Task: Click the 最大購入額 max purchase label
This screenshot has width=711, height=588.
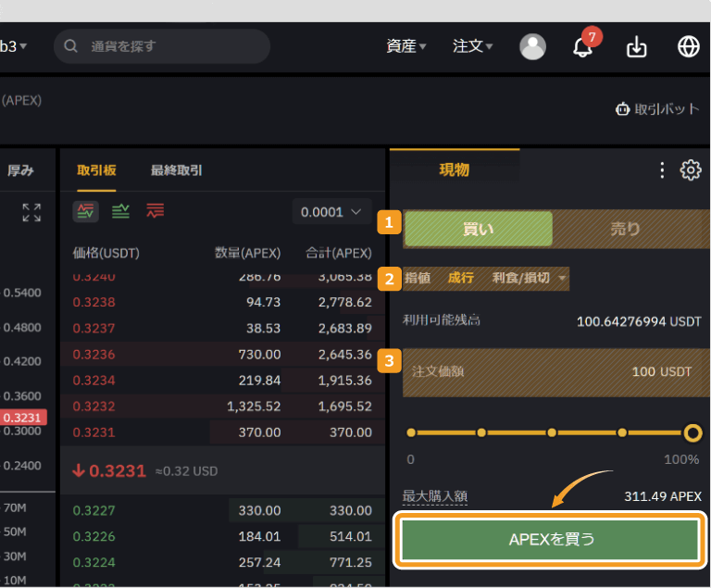Action: tap(435, 496)
